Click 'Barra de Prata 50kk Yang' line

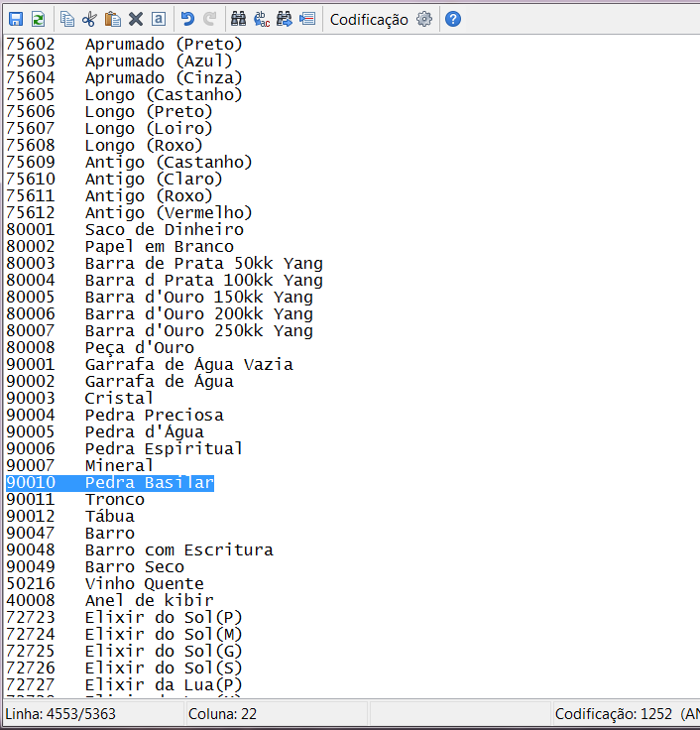click(x=165, y=264)
